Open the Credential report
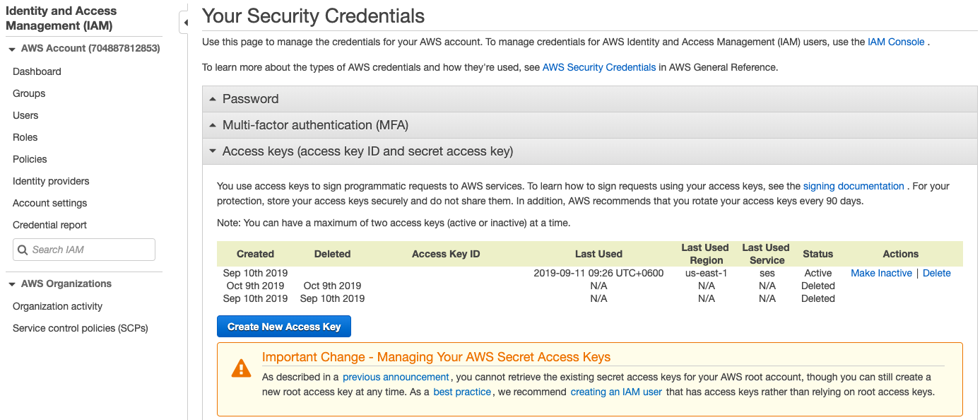The width and height of the screenshot is (980, 420). point(49,225)
